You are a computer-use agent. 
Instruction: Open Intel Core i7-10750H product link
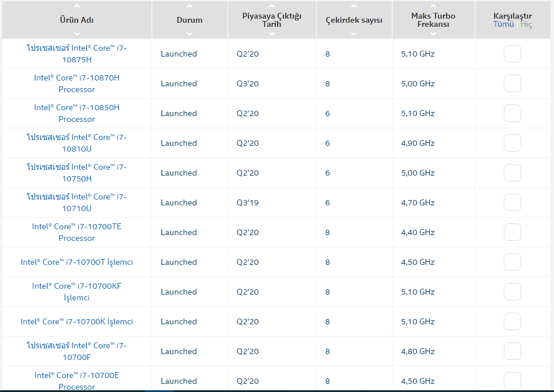[76, 173]
